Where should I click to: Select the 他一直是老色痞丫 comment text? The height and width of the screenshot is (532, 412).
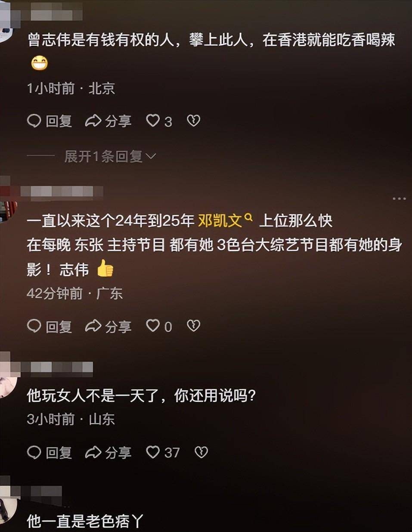[x=85, y=521]
